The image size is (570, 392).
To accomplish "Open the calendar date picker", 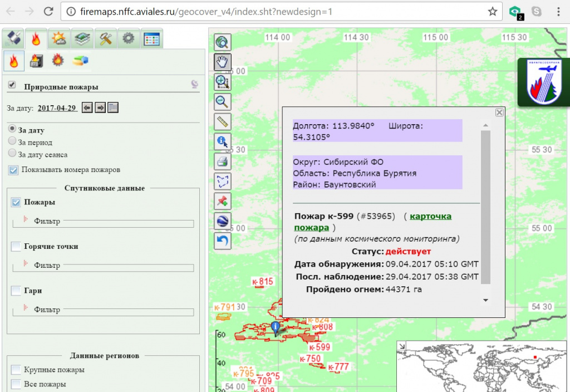I will pyautogui.click(x=113, y=107).
